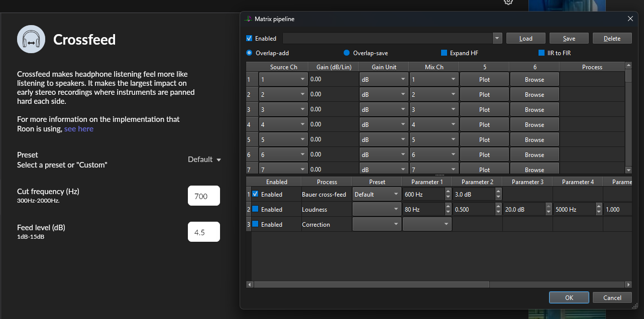Enable the Loudness process checkbox
The height and width of the screenshot is (319, 644).
(255, 209)
